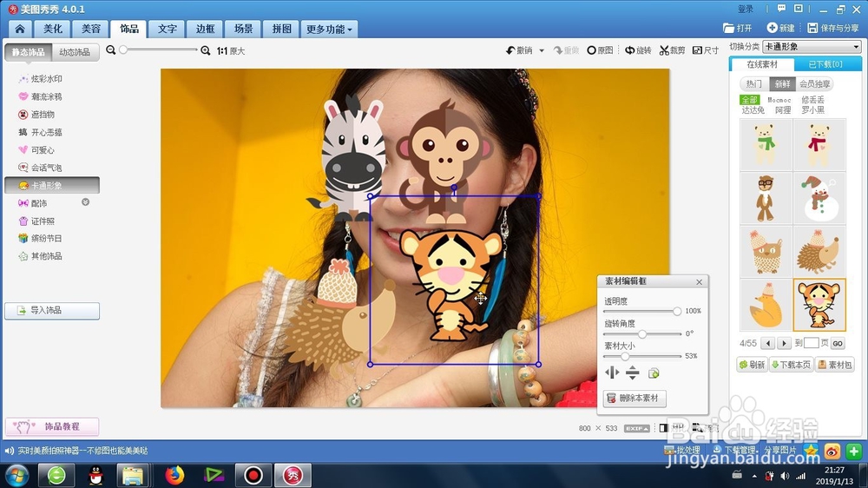Click 删除本素材 button
This screenshot has width=868, height=488.
635,399
